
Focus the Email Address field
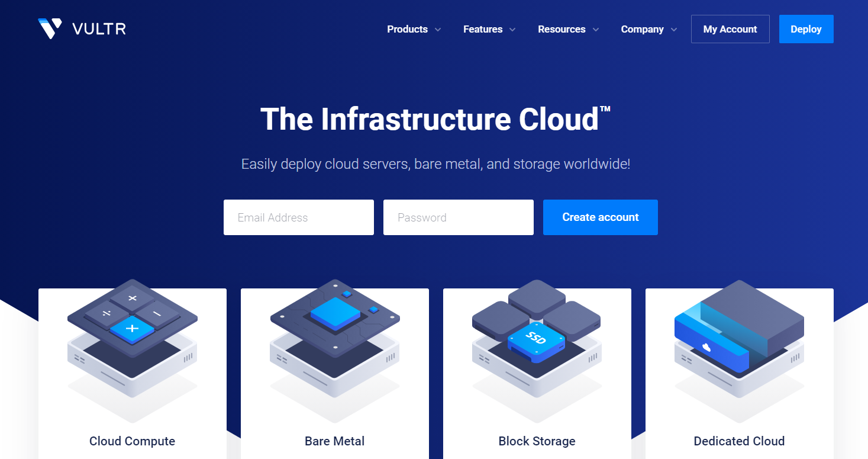(299, 217)
